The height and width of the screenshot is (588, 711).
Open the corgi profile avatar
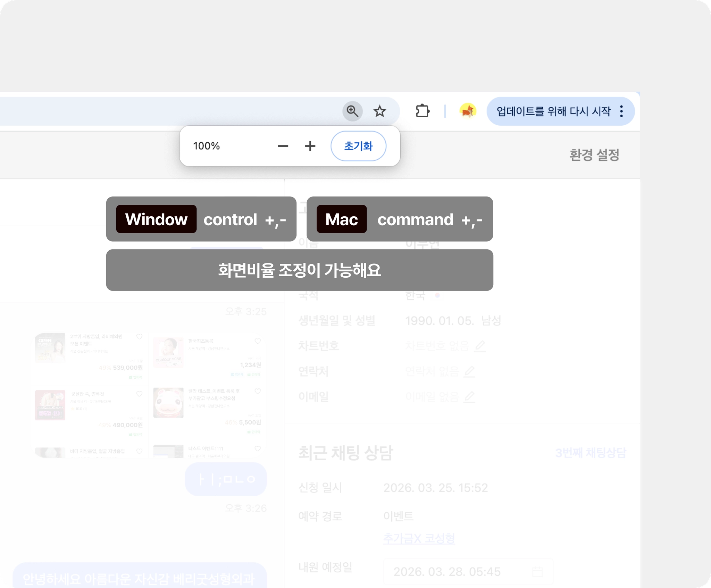467,111
